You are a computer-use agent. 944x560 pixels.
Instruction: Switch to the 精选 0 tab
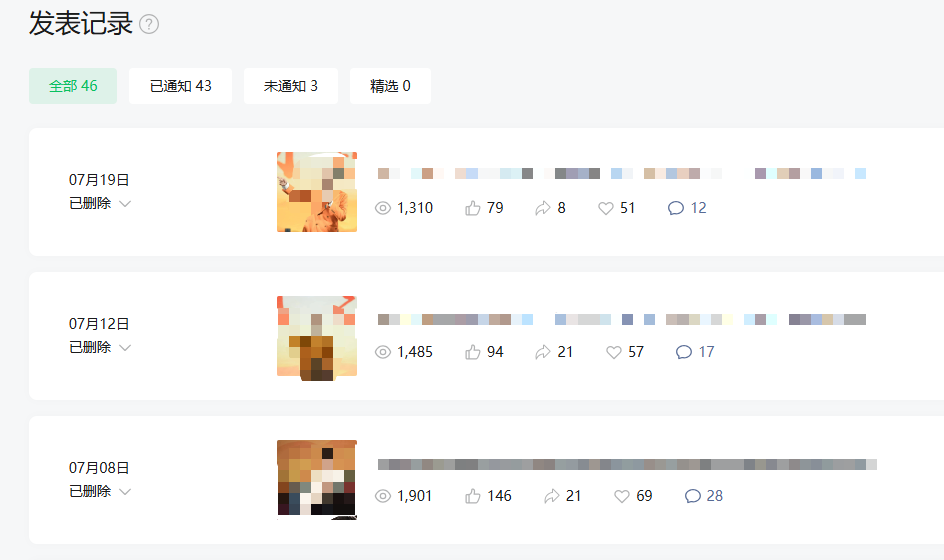(x=390, y=86)
